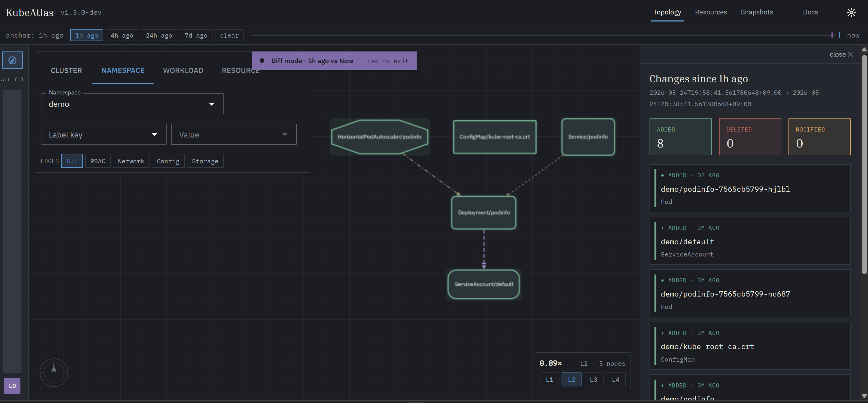
Task: Open change entry demo/default ServiceAccount
Action: pos(750,241)
